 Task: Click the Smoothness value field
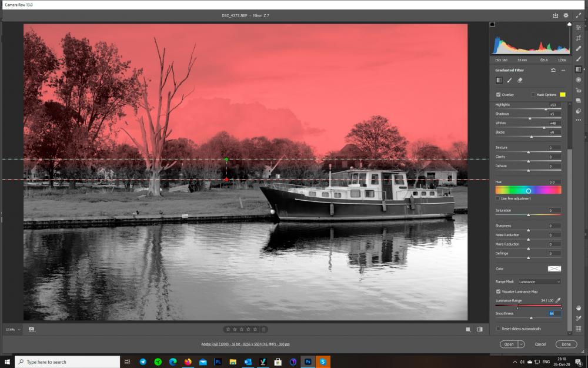pyautogui.click(x=554, y=313)
